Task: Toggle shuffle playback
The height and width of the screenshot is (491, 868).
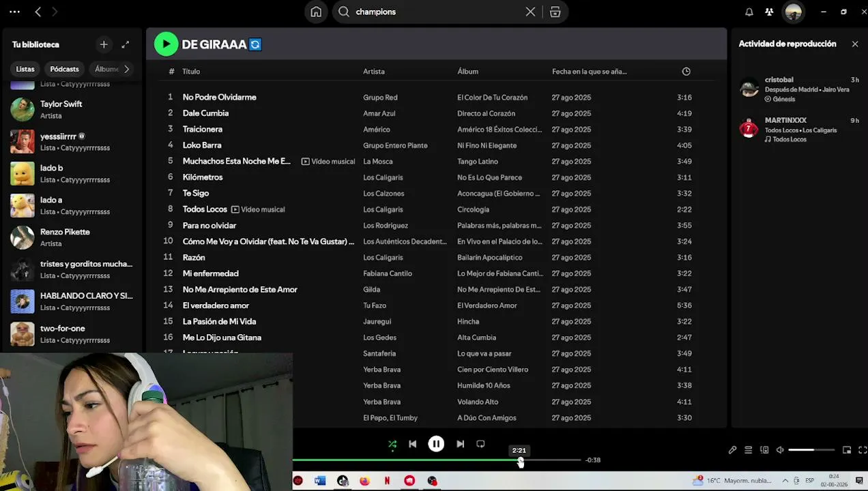Action: click(x=392, y=444)
